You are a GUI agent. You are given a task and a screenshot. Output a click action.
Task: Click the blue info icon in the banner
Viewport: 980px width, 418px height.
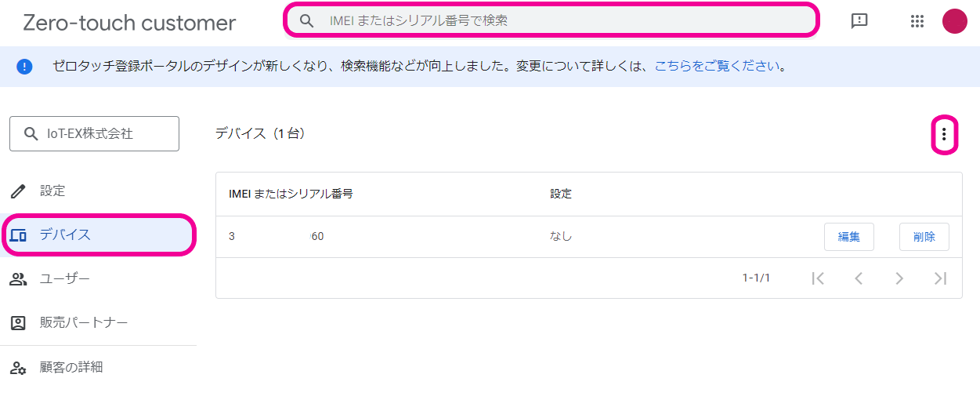click(x=24, y=67)
